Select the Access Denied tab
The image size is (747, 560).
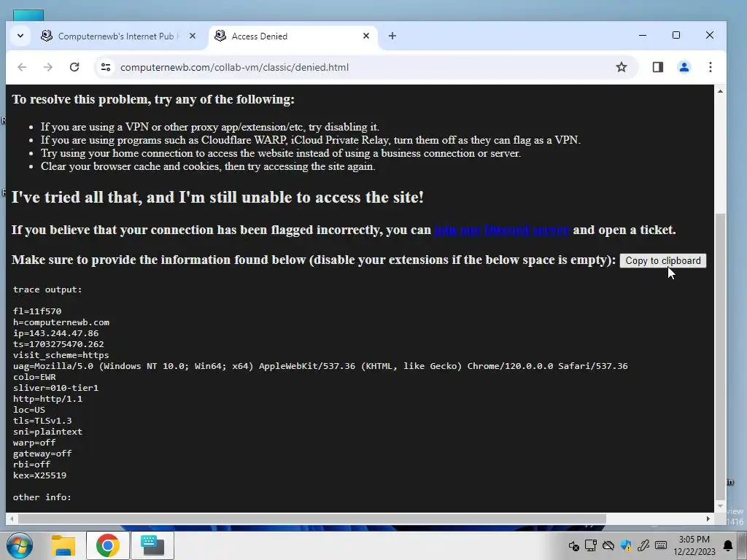coord(293,36)
